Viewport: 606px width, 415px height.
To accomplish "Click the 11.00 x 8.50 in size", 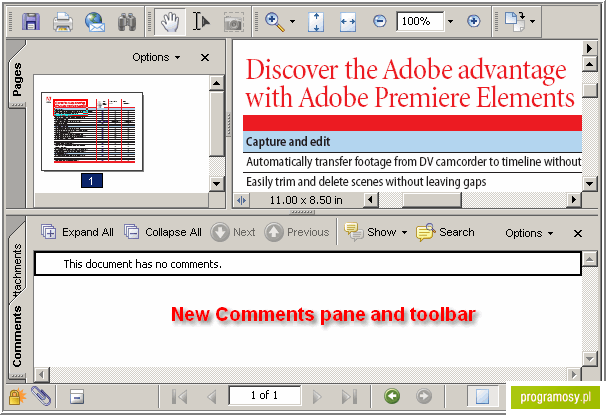I will [306, 200].
